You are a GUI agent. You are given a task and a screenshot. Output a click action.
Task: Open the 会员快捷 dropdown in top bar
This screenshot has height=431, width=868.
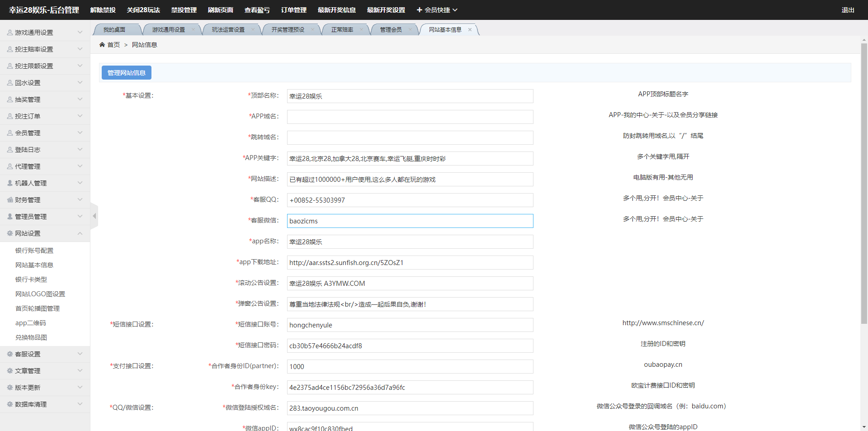click(437, 10)
